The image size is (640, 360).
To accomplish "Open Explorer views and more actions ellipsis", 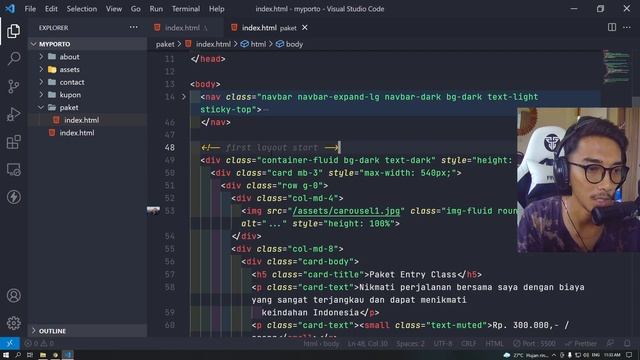I will (x=133, y=27).
